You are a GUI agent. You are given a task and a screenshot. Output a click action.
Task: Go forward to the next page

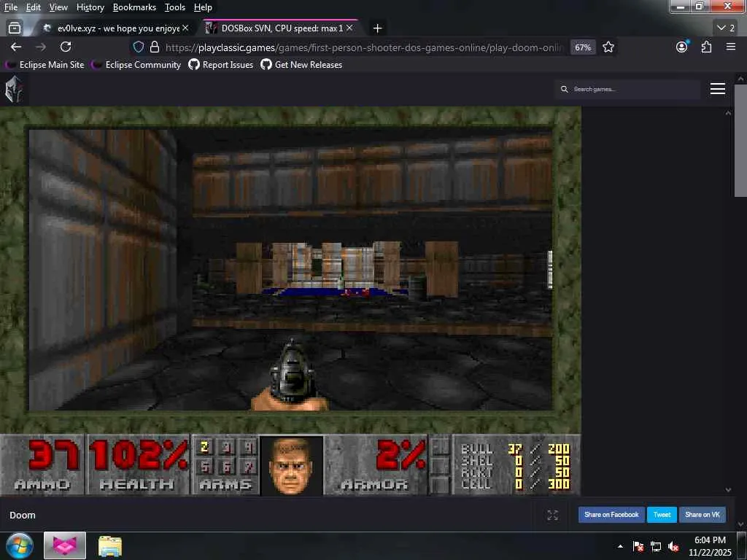click(41, 47)
